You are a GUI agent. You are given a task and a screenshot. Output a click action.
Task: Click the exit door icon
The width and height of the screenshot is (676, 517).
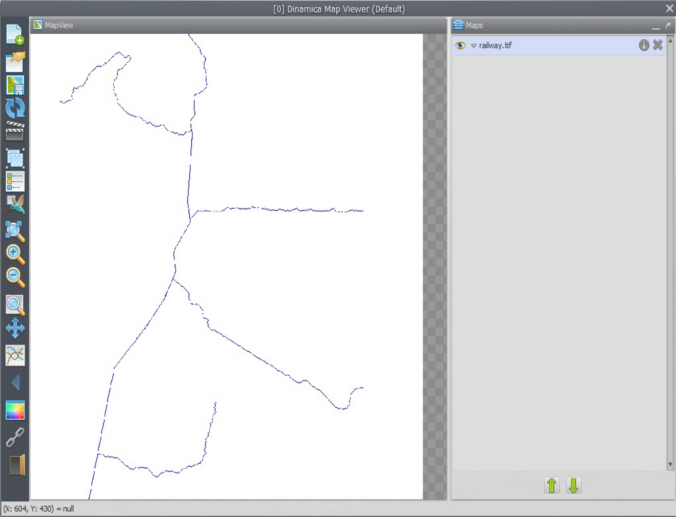15,464
